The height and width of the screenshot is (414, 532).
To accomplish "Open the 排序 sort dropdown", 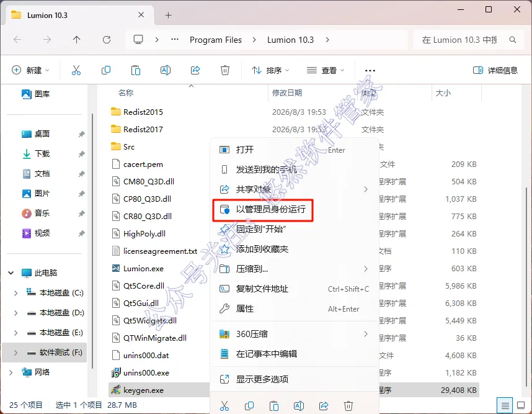I will tap(270, 70).
